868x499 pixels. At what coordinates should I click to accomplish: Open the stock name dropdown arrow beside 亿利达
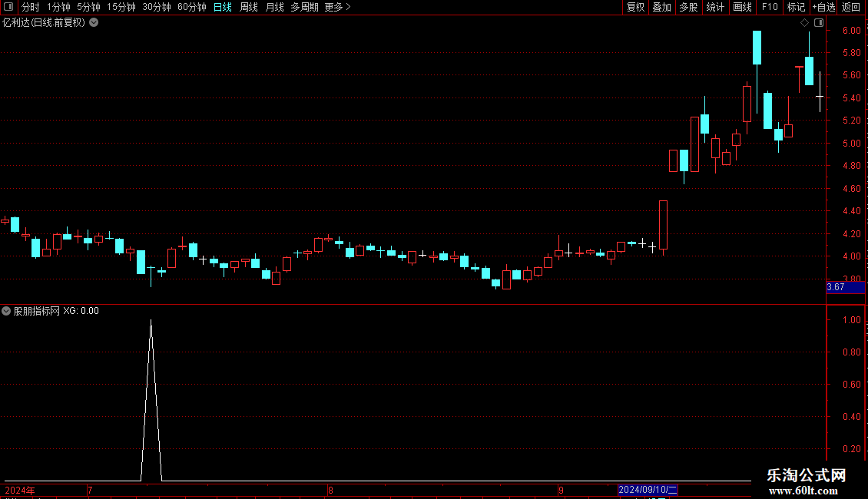click(94, 22)
